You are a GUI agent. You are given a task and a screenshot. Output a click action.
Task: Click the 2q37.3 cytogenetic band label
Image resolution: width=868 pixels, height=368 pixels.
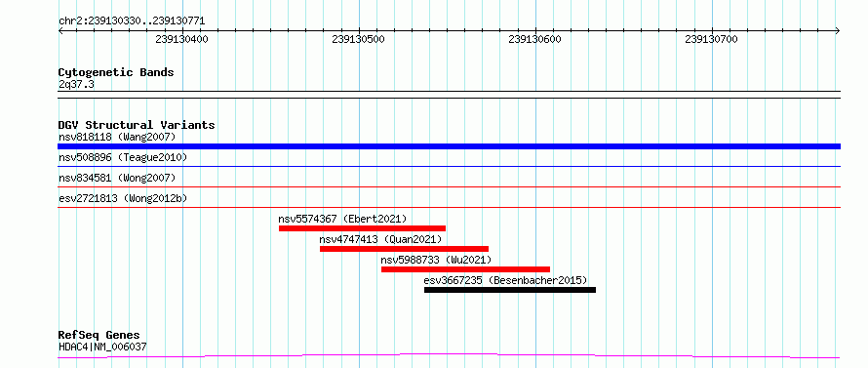(76, 85)
